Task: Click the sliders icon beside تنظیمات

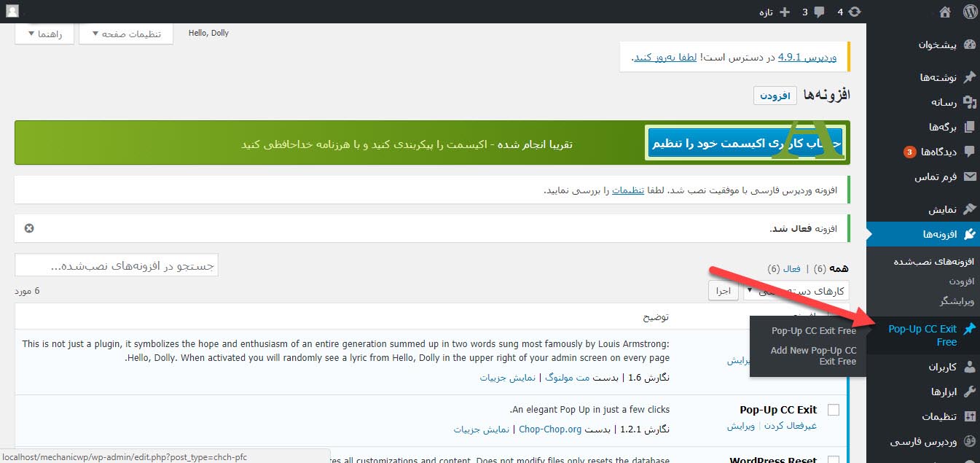Action: click(969, 416)
